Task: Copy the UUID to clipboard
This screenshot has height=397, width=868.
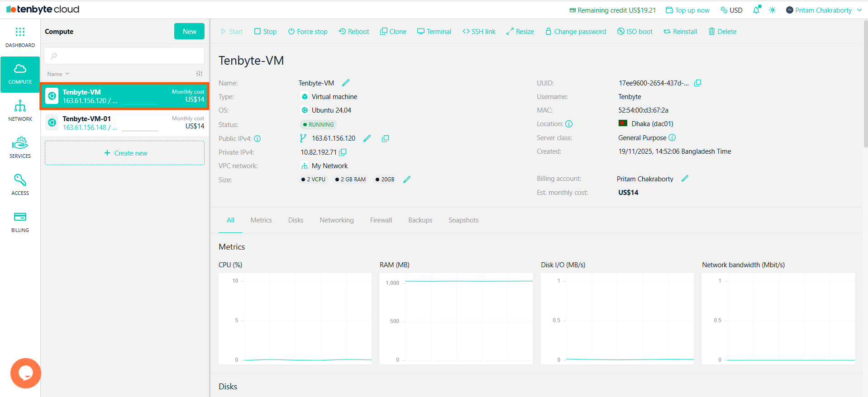Action: tap(698, 83)
